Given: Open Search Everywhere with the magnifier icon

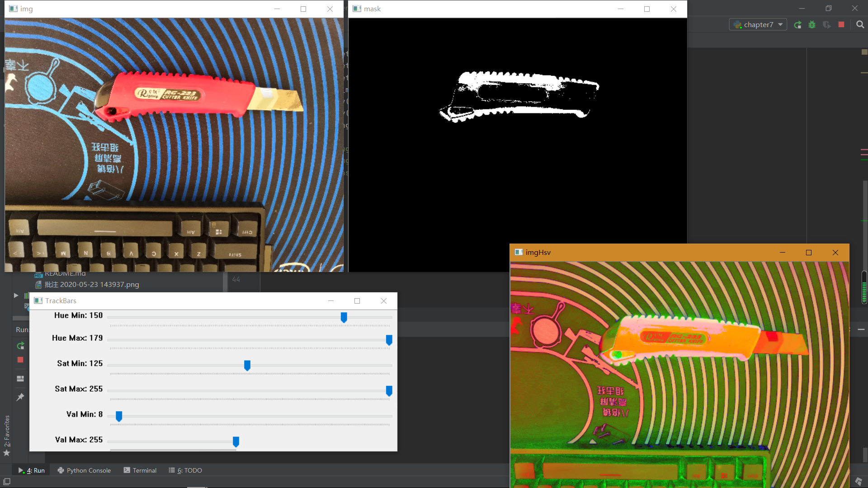Looking at the screenshot, I should pyautogui.click(x=860, y=25).
